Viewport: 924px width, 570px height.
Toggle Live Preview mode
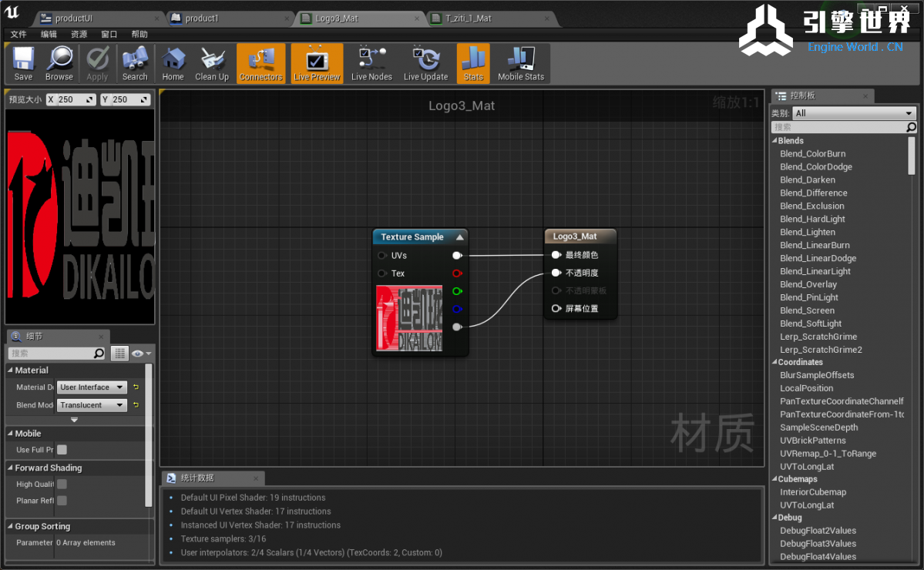(317, 64)
